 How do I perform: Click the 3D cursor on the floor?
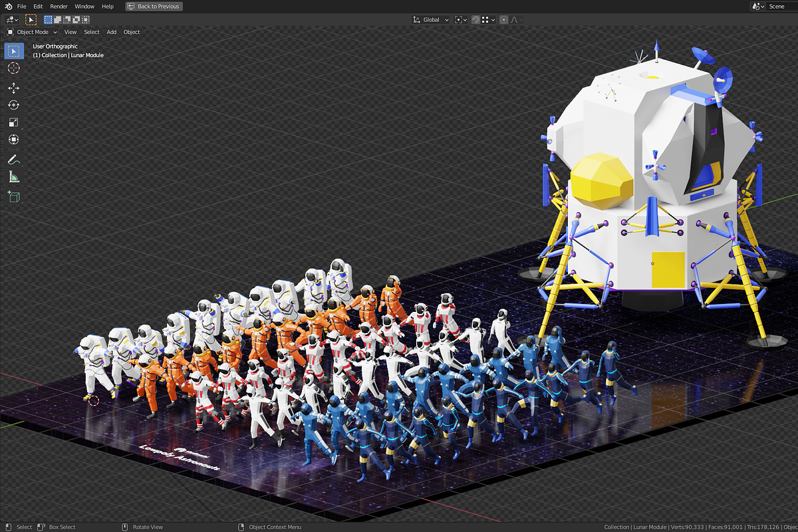(94, 400)
